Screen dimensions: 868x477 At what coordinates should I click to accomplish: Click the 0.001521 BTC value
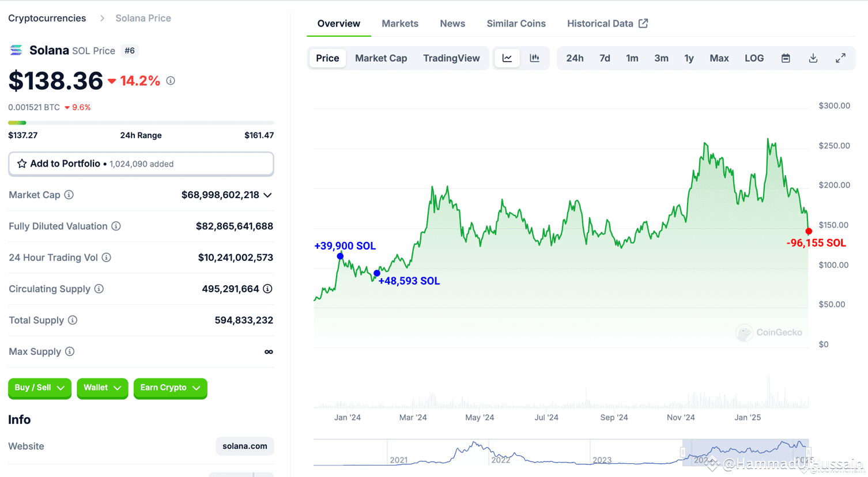pos(34,107)
